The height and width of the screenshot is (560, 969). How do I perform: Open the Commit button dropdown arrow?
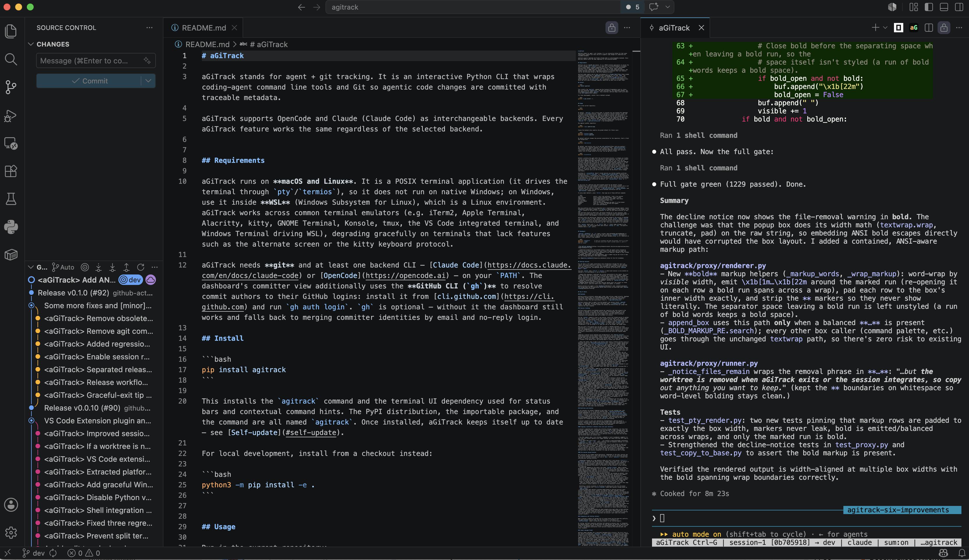[x=148, y=81]
